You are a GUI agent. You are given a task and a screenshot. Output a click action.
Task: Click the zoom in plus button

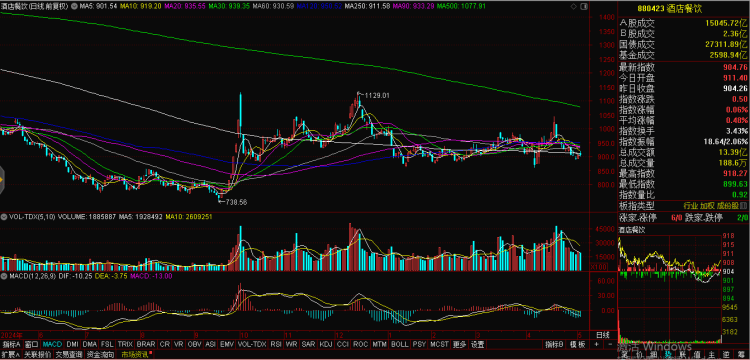(596, 344)
